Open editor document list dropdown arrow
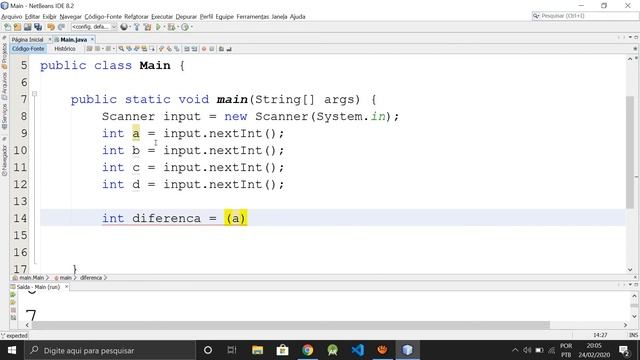 pos(630,38)
